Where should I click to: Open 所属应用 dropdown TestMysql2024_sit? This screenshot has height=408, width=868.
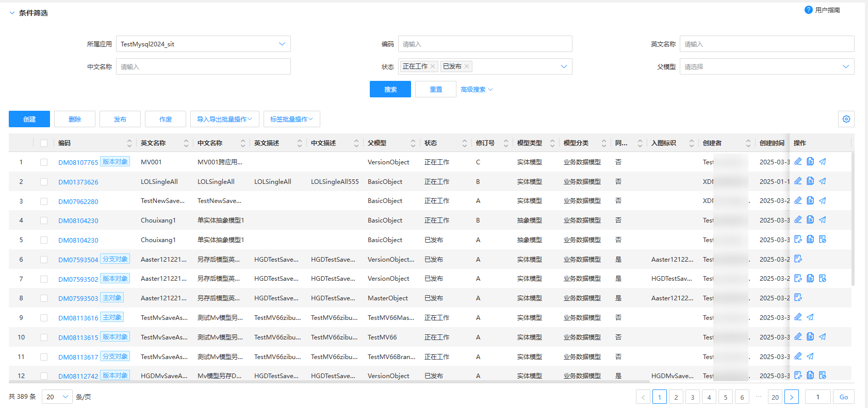(203, 44)
